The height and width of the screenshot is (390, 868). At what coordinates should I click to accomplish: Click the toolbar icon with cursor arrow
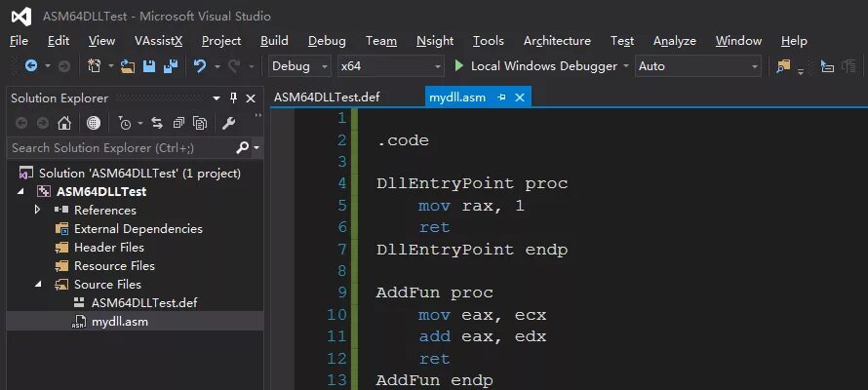(827, 66)
